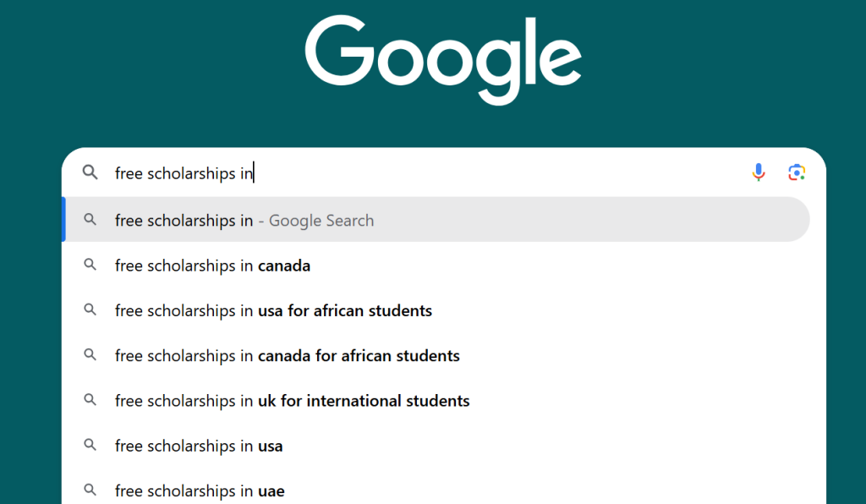
Task: Click the word 'canada' in the first suggestion
Action: pos(286,265)
